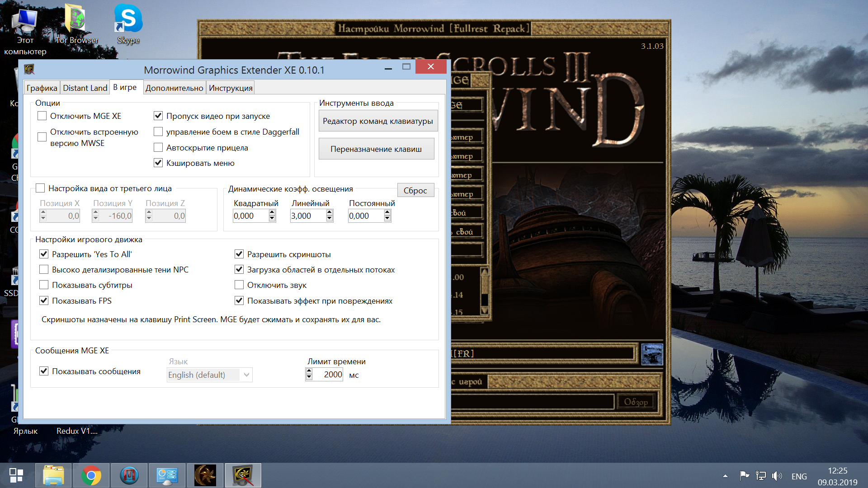Increase the Линейный coefficient stepper
The width and height of the screenshot is (868, 488).
tap(330, 213)
